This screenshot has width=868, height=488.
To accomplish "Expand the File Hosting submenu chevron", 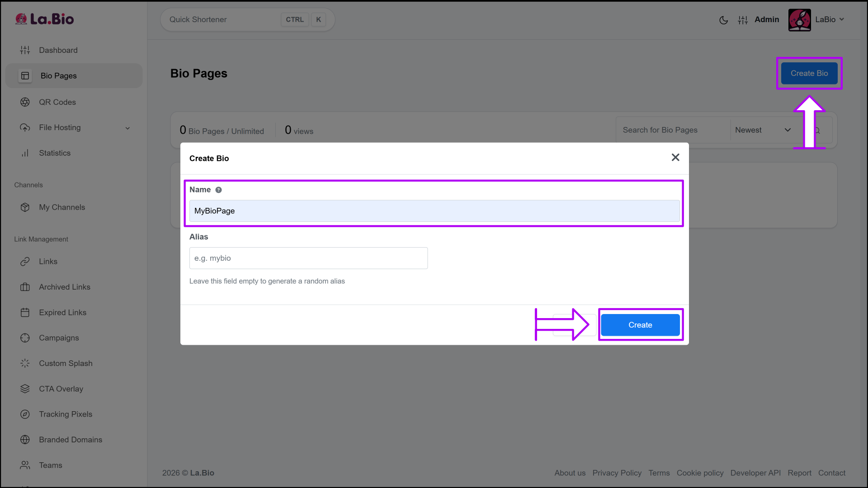I will coord(127,128).
